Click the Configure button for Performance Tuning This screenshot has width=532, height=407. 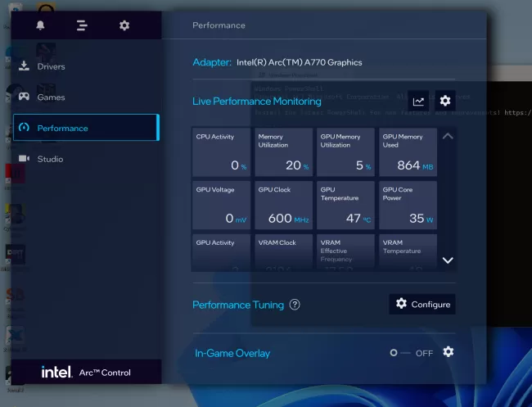point(422,304)
